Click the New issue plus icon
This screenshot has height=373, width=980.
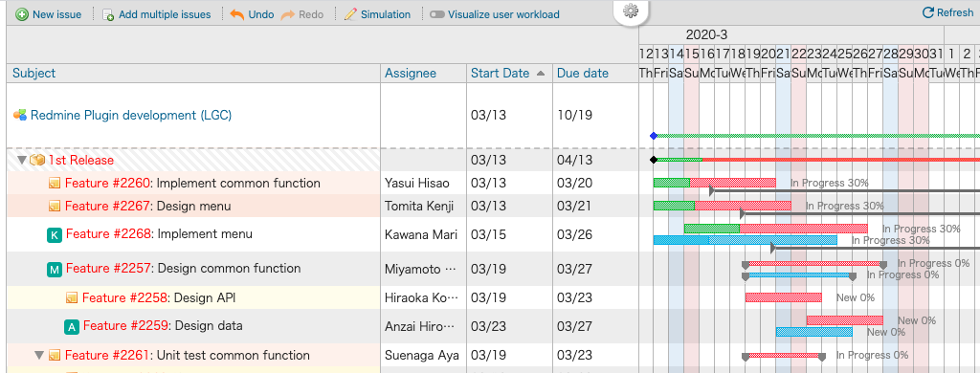coord(22,13)
